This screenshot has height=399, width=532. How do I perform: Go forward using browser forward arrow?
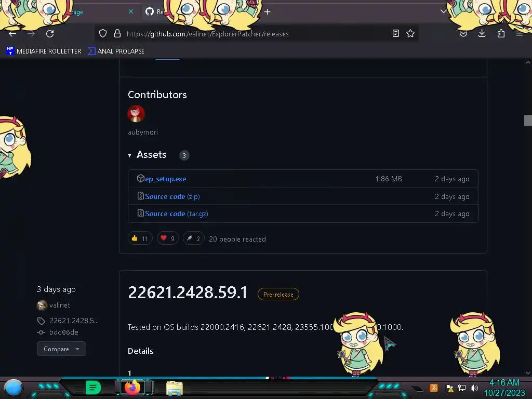click(31, 34)
